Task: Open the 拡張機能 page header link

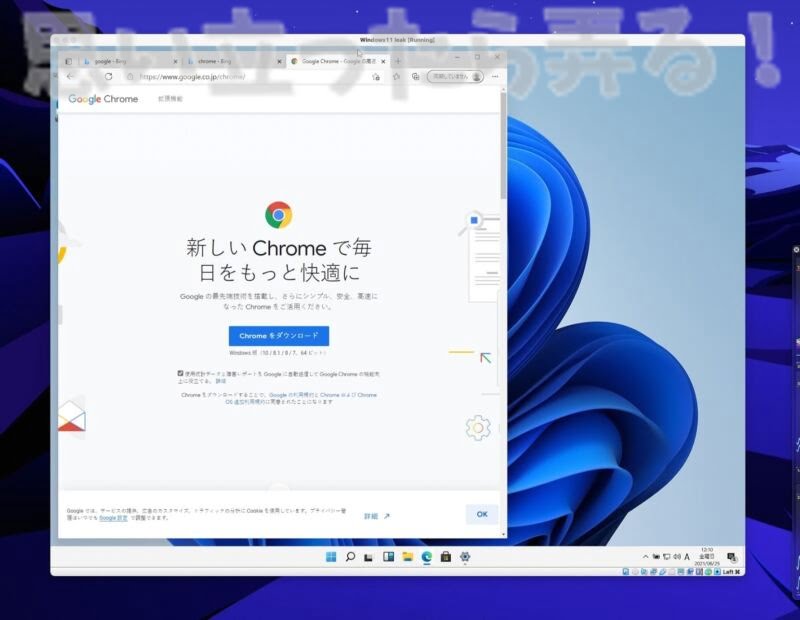Action: pyautogui.click(x=170, y=99)
